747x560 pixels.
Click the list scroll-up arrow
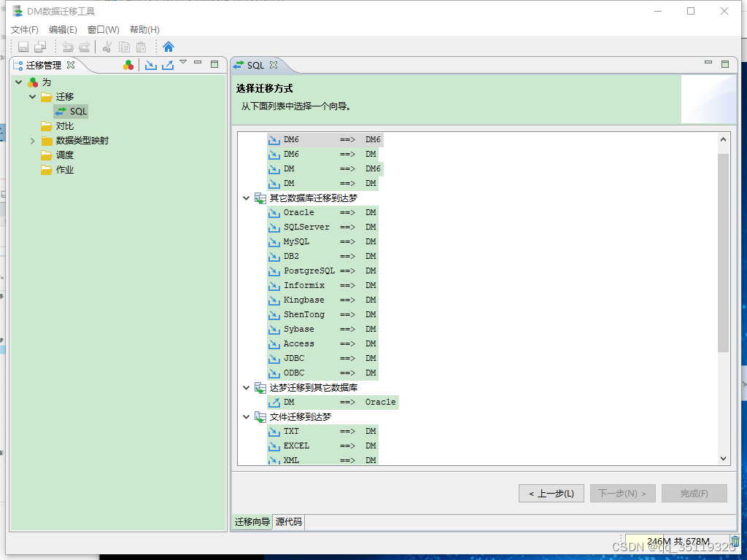pyautogui.click(x=723, y=139)
